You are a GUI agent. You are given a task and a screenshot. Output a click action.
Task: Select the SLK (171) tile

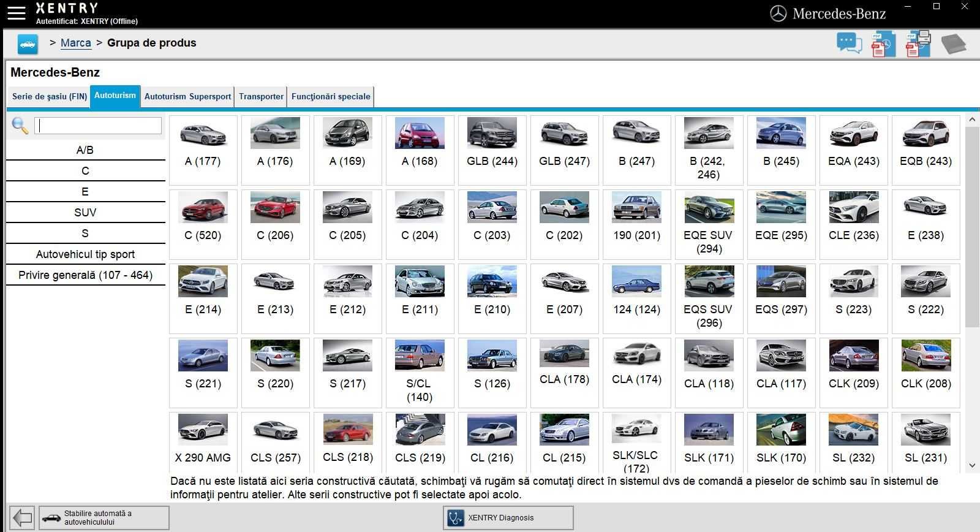709,442
